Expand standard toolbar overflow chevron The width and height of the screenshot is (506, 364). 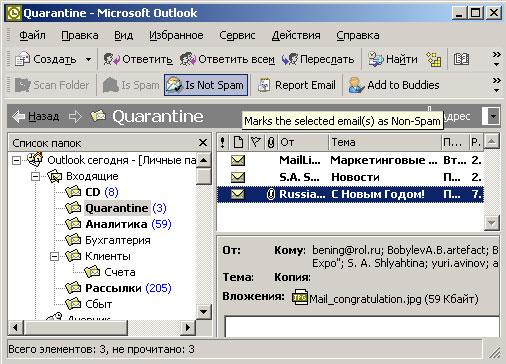(496, 59)
